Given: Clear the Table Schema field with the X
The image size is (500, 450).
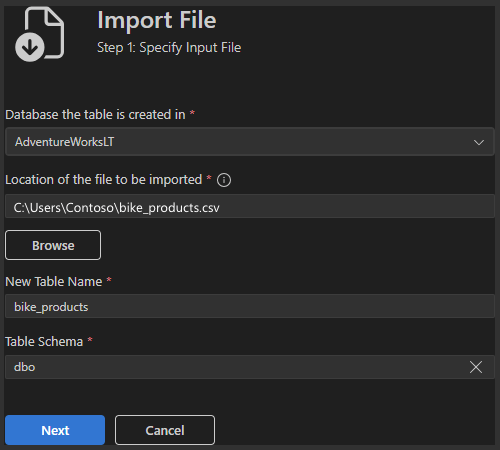Looking at the screenshot, I should pos(476,367).
